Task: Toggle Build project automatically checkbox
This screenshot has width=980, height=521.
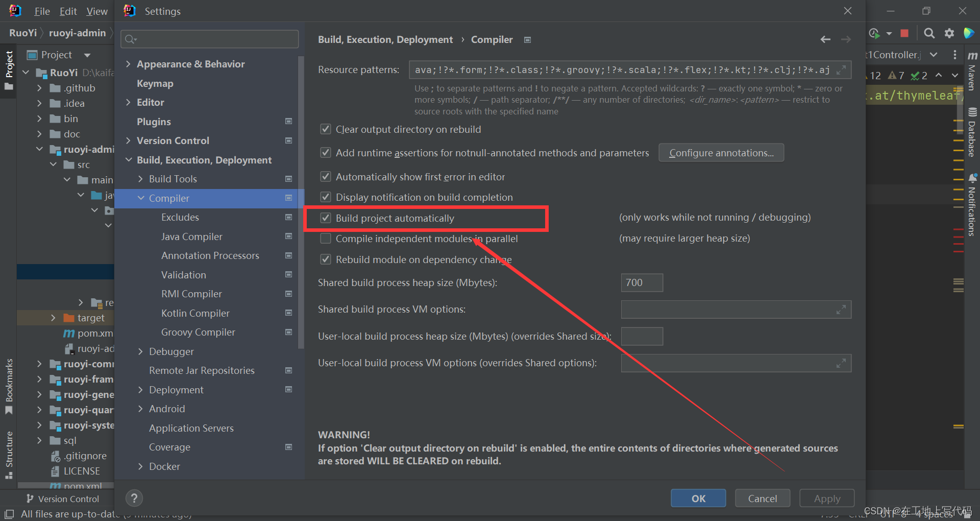Action: 325,218
